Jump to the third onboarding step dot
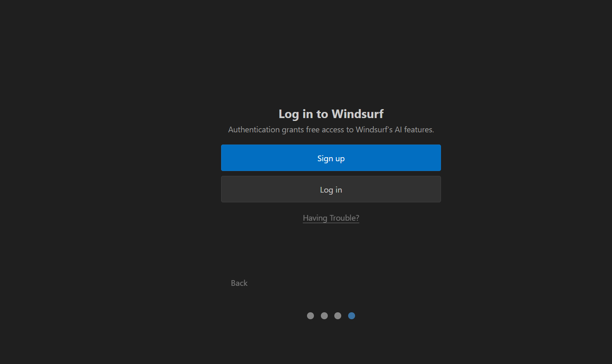 tap(338, 316)
